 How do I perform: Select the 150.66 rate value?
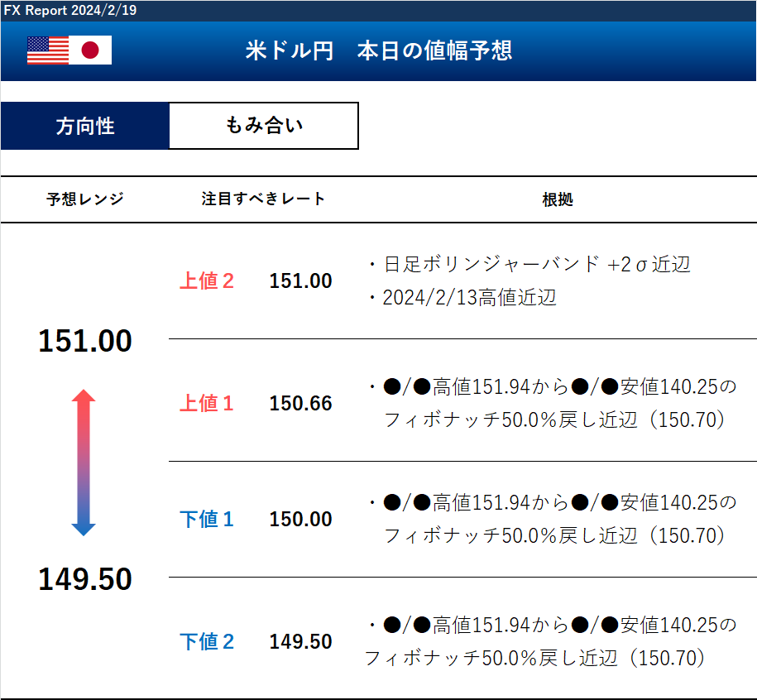pyautogui.click(x=300, y=404)
